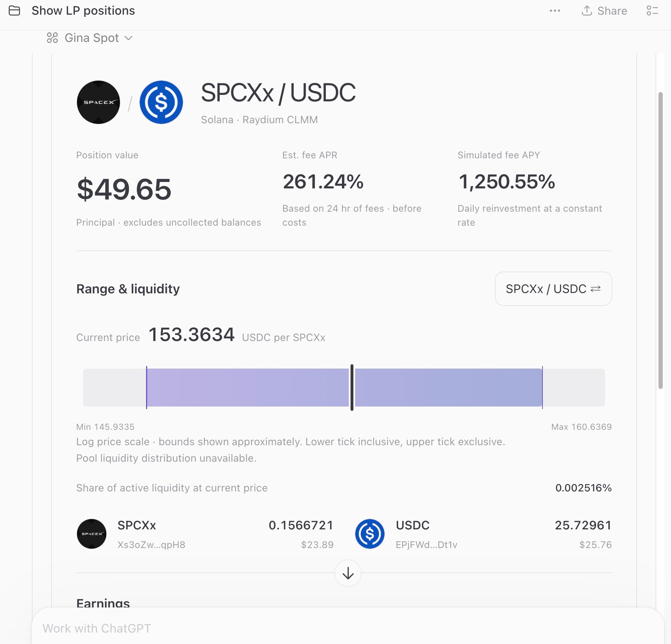
Task: Click the current price 153.3634
Action: [192, 335]
